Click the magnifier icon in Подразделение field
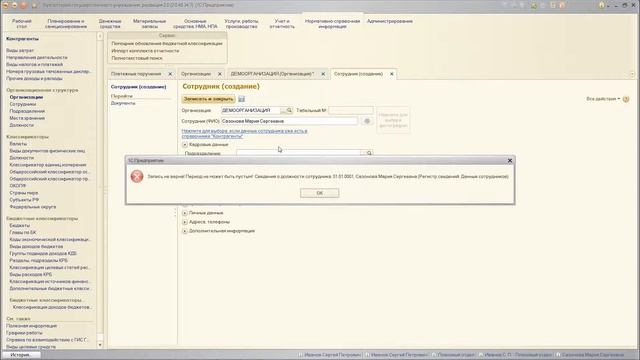 [369, 153]
